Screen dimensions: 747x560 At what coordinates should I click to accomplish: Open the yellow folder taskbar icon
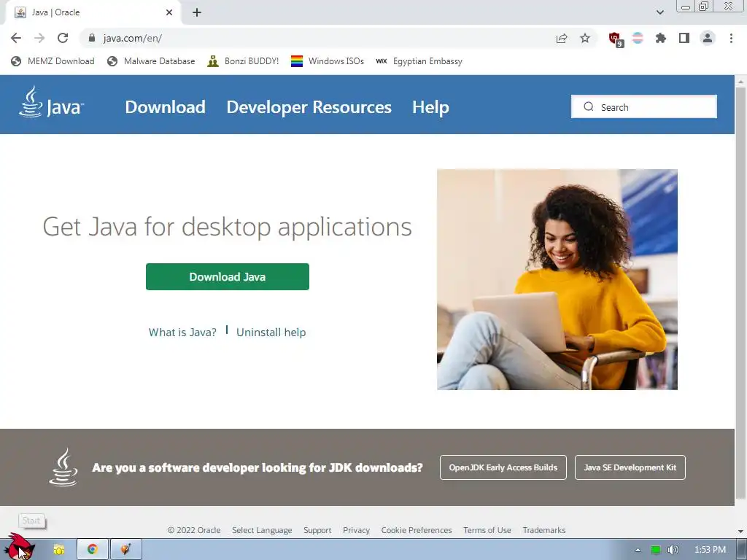(x=58, y=549)
